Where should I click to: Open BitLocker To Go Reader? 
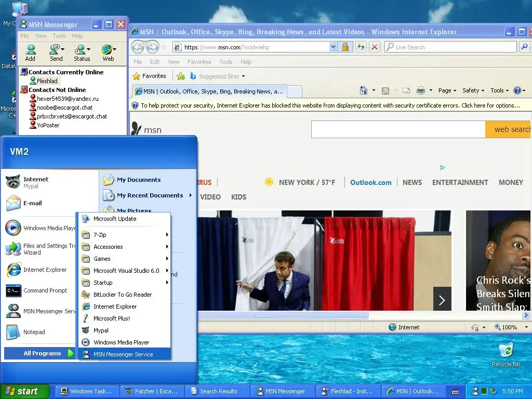tap(125, 295)
